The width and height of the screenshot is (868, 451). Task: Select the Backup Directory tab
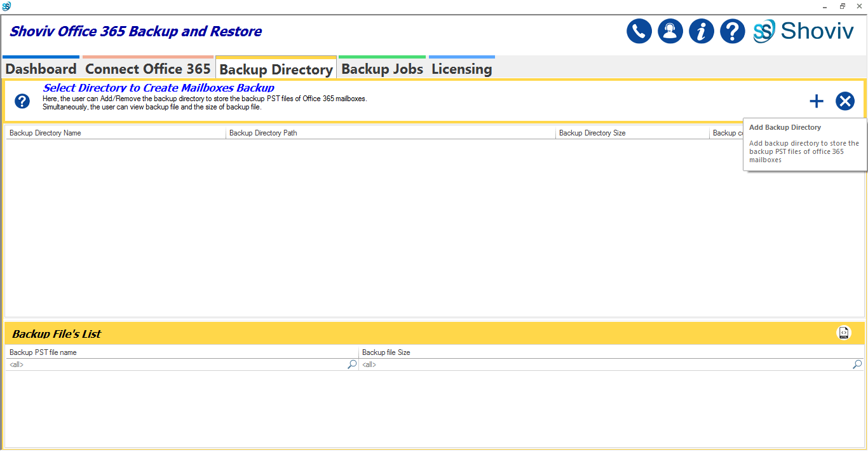point(276,69)
